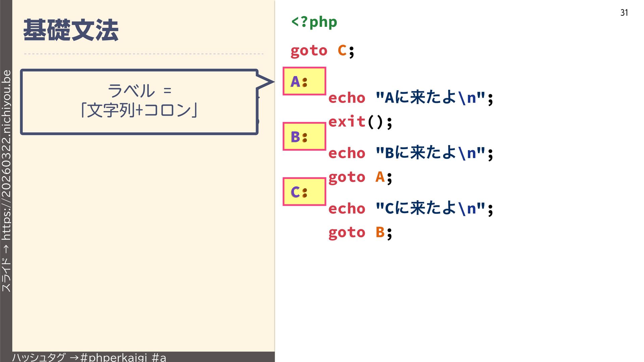Viewport: 644px width, 362px height.
Task: Click the 'goto B;' code line
Action: [360, 232]
